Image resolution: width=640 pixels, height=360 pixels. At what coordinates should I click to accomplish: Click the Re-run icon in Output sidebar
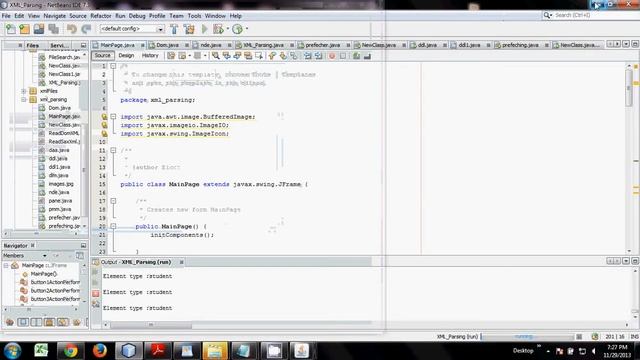pyautogui.click(x=96, y=272)
